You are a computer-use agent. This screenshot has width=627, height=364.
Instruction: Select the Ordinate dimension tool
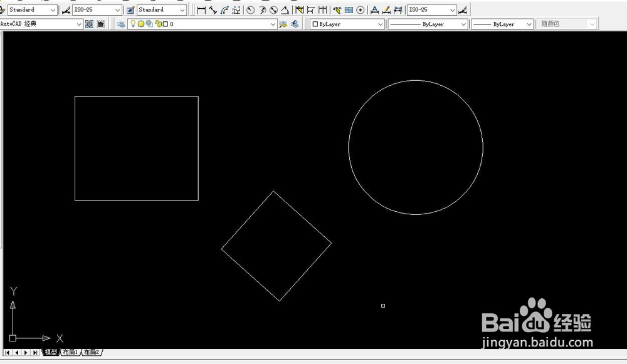tap(236, 10)
